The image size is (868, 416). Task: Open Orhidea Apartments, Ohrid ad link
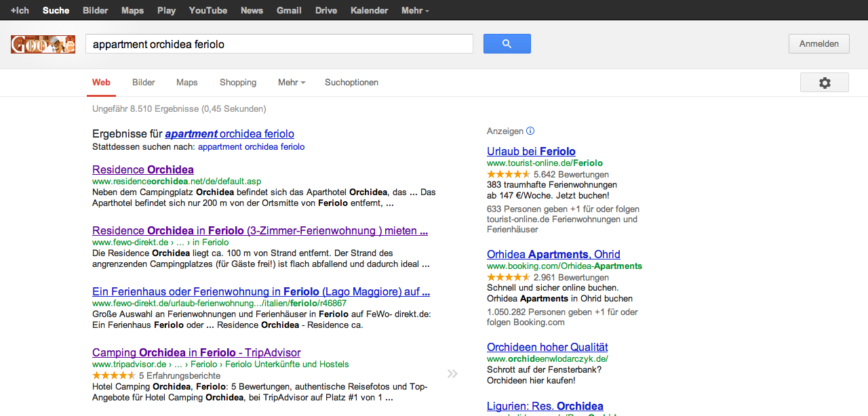click(553, 254)
